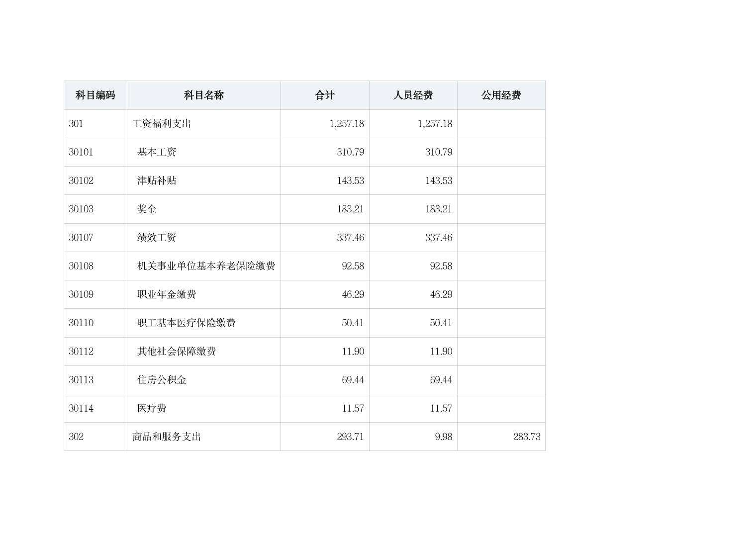Click the 职工基本医疗保险缴费 cell
This screenshot has height=534, width=756.
(x=186, y=323)
